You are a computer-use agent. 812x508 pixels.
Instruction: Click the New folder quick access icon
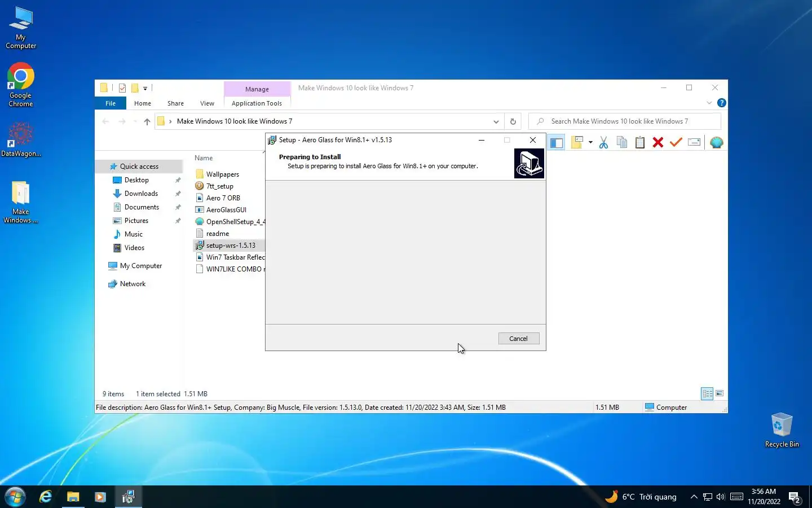pos(135,88)
